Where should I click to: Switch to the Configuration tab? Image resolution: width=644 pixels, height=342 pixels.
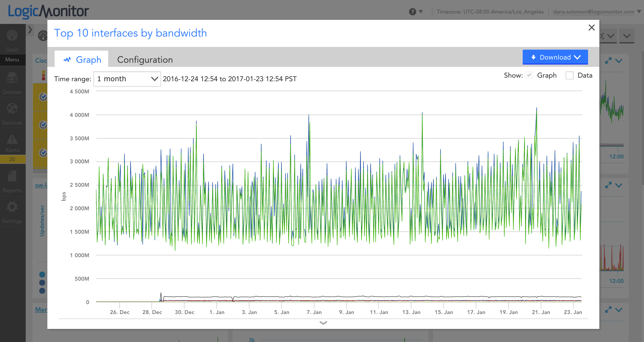145,60
